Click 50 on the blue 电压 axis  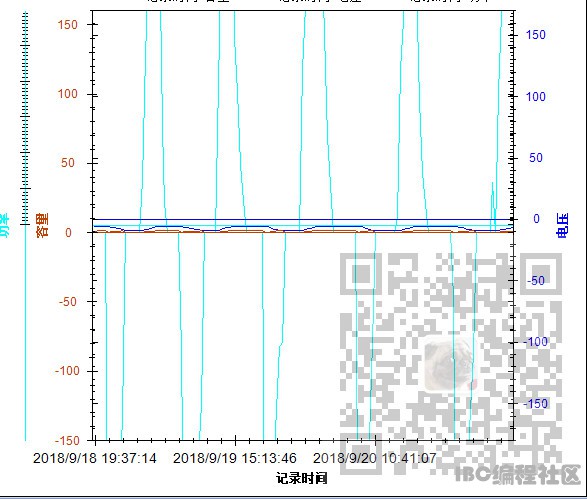coord(536,158)
